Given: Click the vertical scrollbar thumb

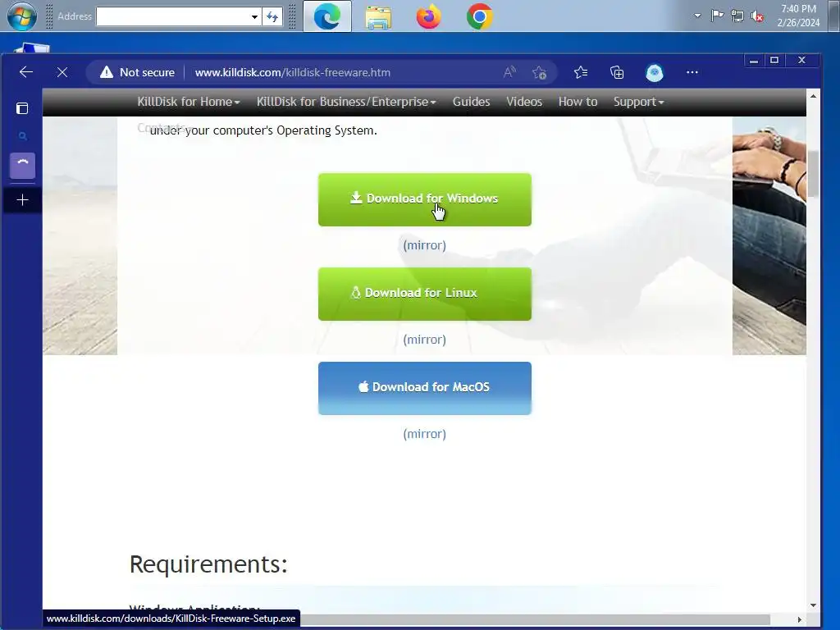Looking at the screenshot, I should point(813,174).
